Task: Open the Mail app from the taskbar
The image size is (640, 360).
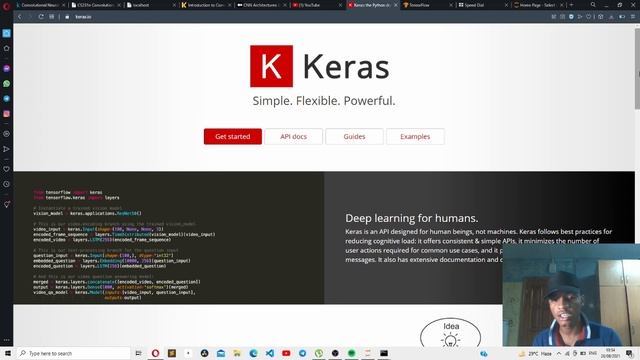Action: (221, 353)
